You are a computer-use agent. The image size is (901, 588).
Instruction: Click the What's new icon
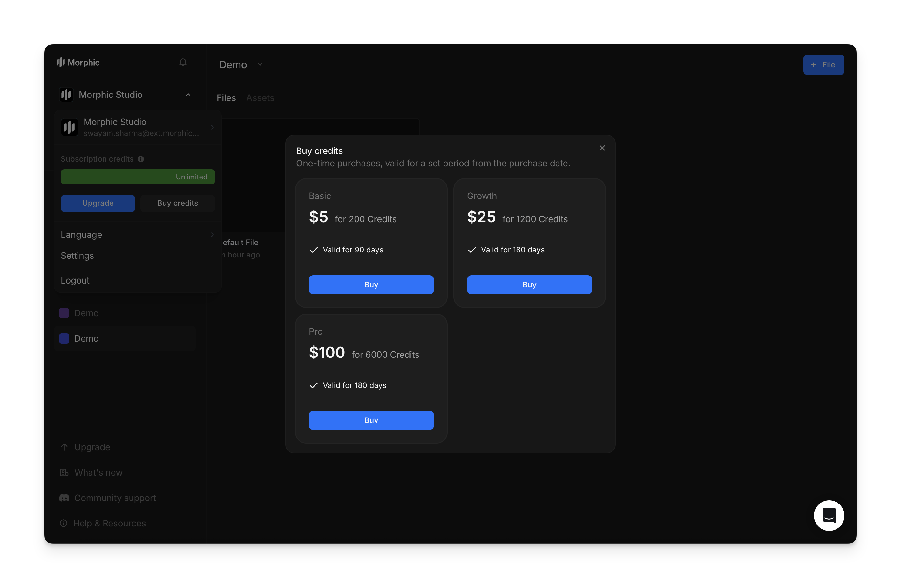[x=64, y=472]
